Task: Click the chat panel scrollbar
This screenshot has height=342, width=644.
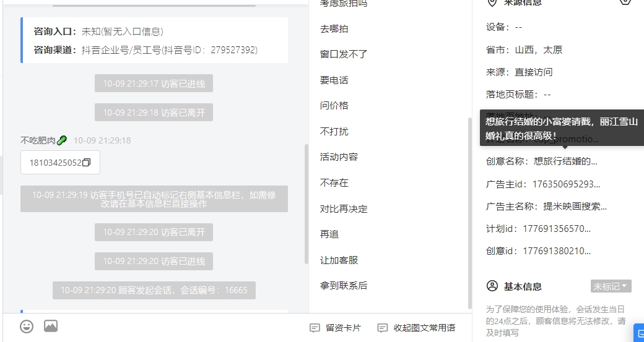Action: pyautogui.click(x=306, y=204)
